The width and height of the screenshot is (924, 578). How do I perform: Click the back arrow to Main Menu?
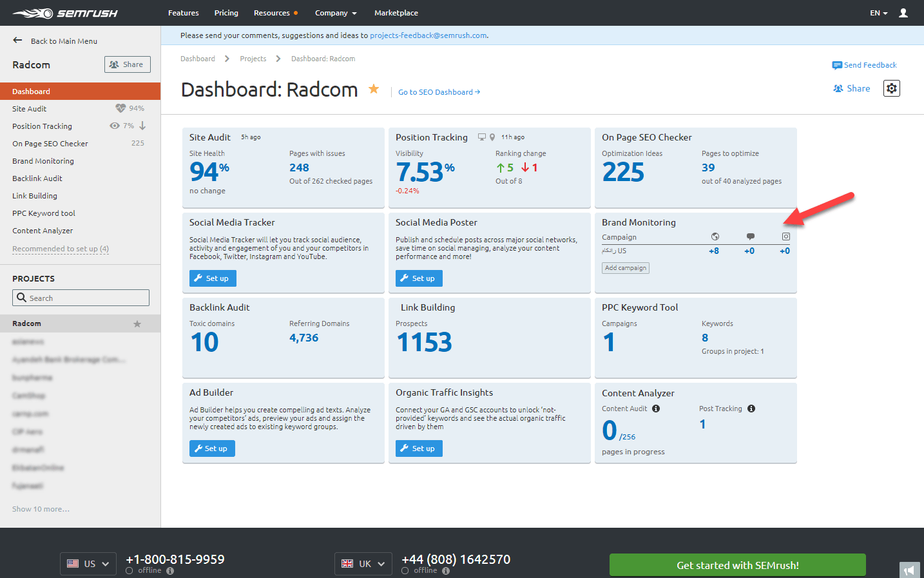point(17,41)
